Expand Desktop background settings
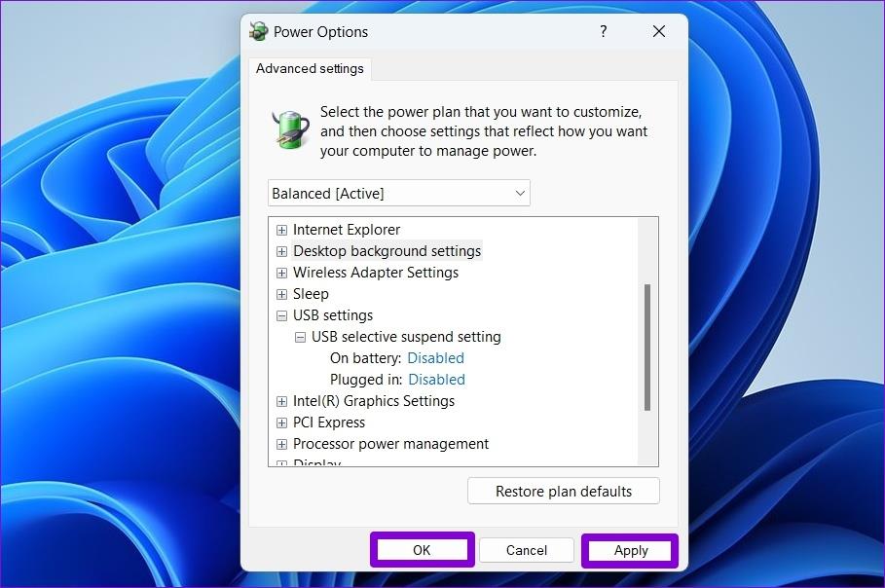885x588 pixels. (281, 251)
